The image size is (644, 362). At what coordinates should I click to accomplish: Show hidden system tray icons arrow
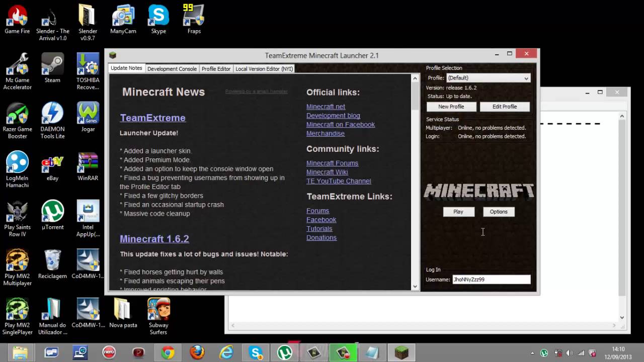[532, 353]
